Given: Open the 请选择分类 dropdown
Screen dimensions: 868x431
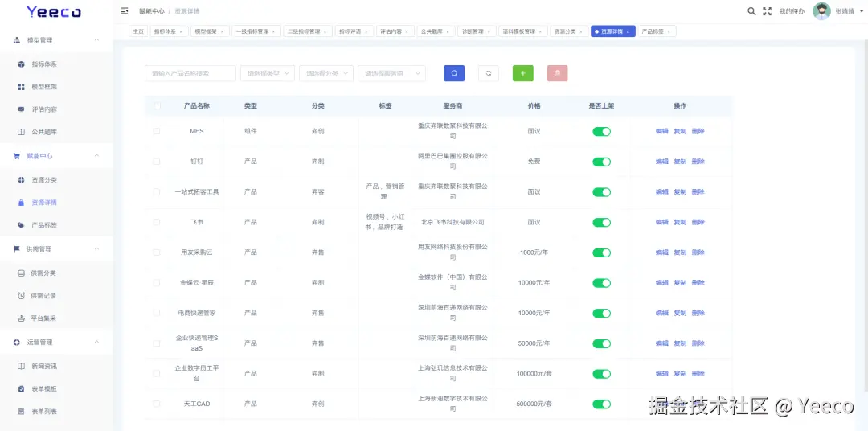Looking at the screenshot, I should [x=326, y=73].
